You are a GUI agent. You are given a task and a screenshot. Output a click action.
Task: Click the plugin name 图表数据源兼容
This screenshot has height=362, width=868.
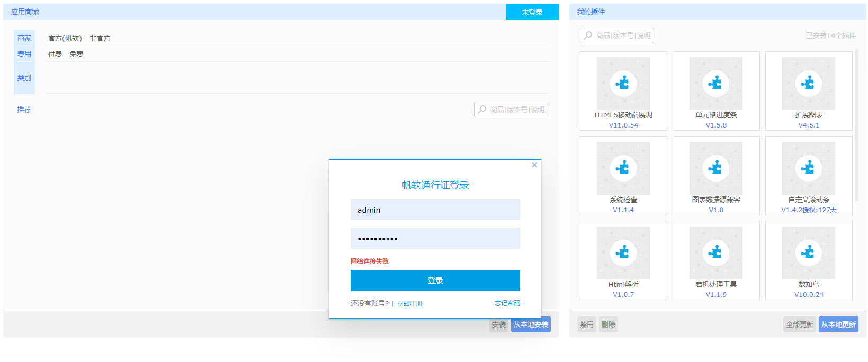[716, 200]
